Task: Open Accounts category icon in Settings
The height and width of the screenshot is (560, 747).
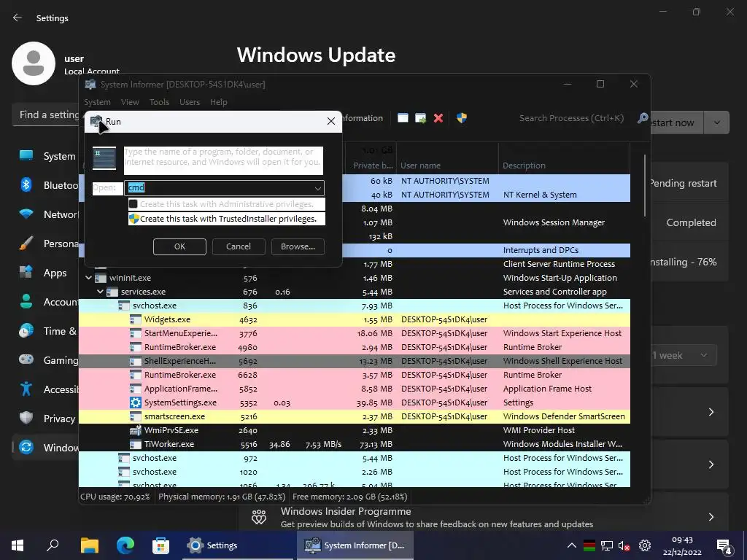Action: point(26,301)
